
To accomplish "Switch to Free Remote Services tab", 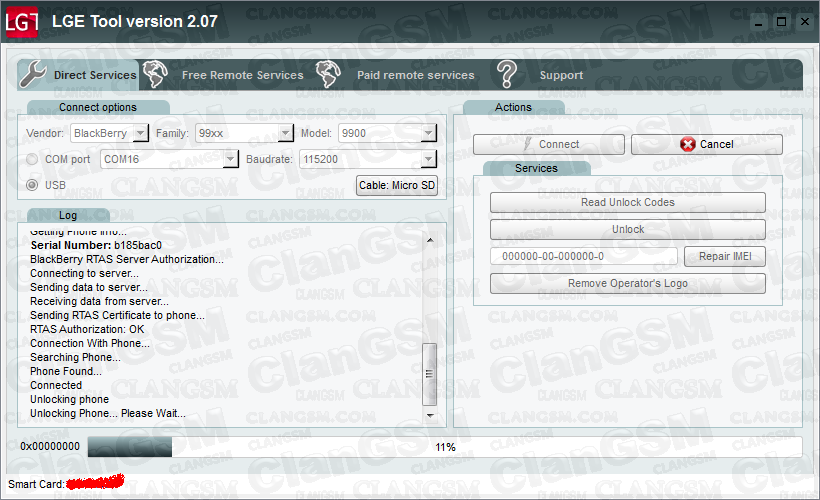I will (x=242, y=75).
